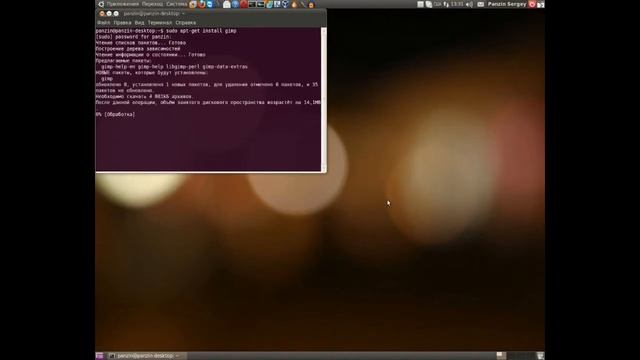
Task: Maximize the terminal window
Action: 116,13
